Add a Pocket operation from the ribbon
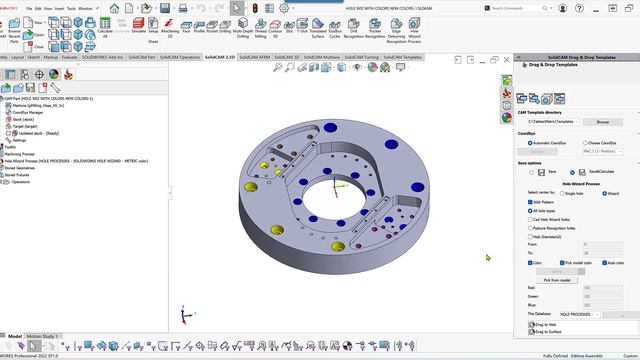The height and width of the screenshot is (360, 640). coord(212,27)
